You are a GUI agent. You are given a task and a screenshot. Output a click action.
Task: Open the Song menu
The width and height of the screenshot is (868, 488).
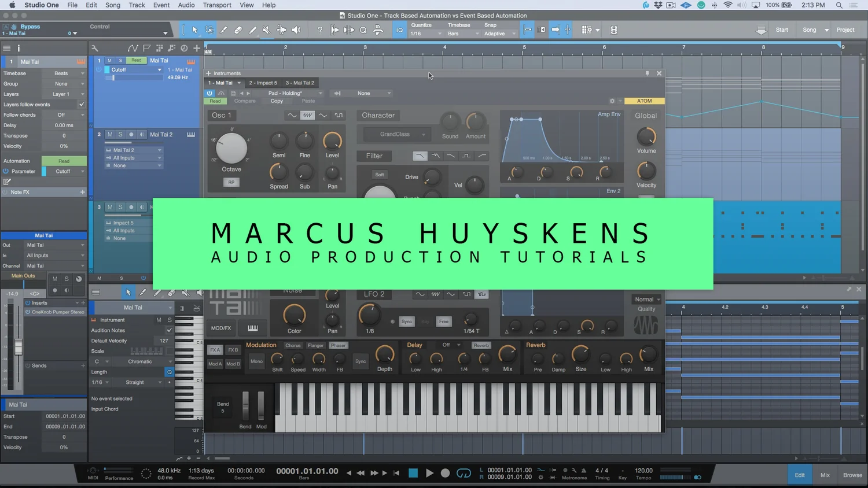click(x=113, y=5)
